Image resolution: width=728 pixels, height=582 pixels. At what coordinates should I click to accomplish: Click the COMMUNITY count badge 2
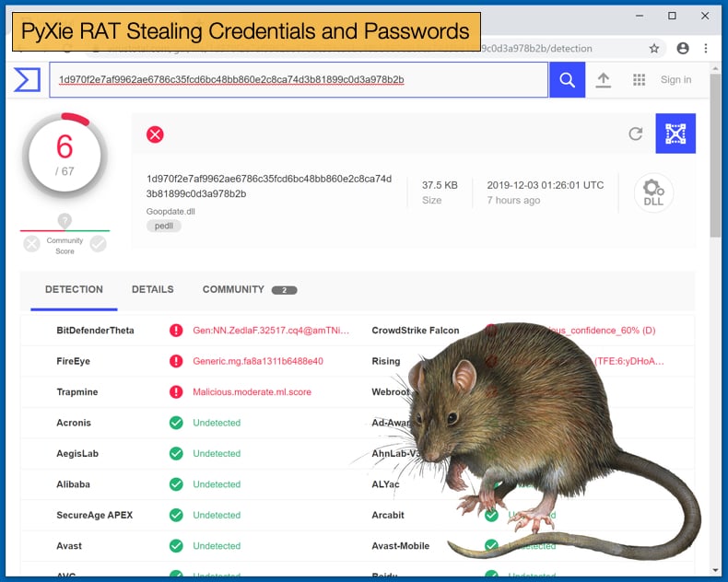(x=284, y=290)
